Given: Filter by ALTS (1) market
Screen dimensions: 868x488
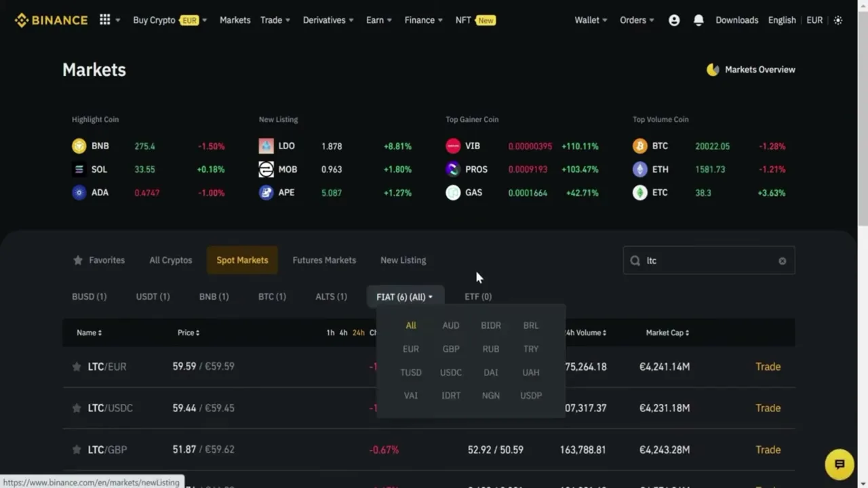Looking at the screenshot, I should pos(331,297).
